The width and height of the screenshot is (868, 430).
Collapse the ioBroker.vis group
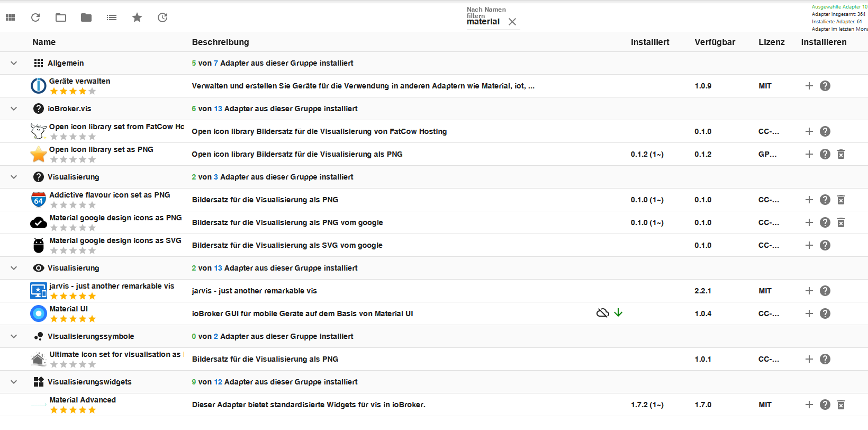coord(14,109)
